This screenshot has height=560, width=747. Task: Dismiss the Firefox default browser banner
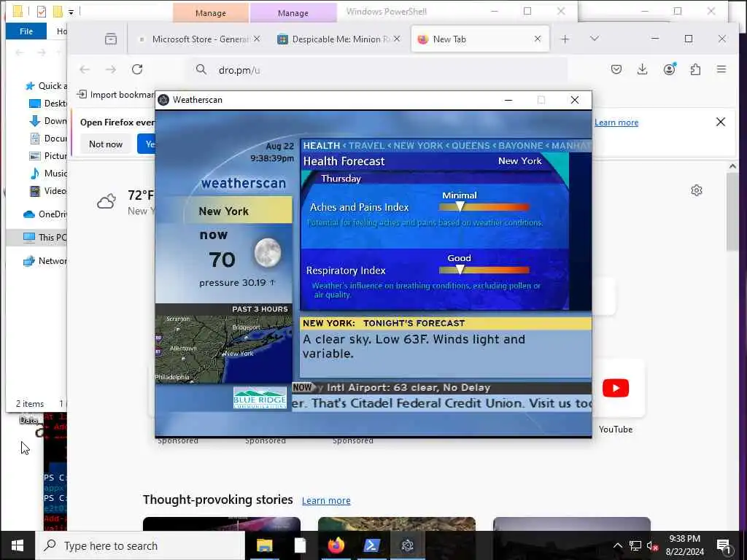tap(720, 122)
